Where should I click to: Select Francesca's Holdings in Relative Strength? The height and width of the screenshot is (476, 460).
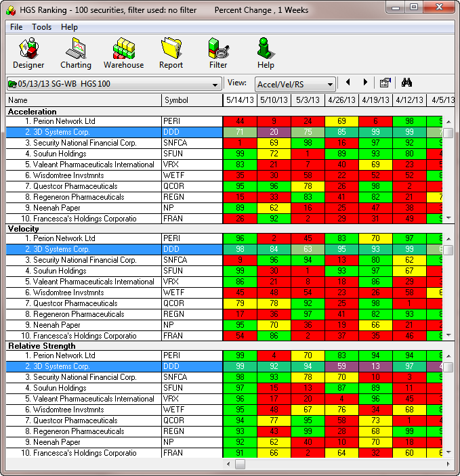coord(83,453)
